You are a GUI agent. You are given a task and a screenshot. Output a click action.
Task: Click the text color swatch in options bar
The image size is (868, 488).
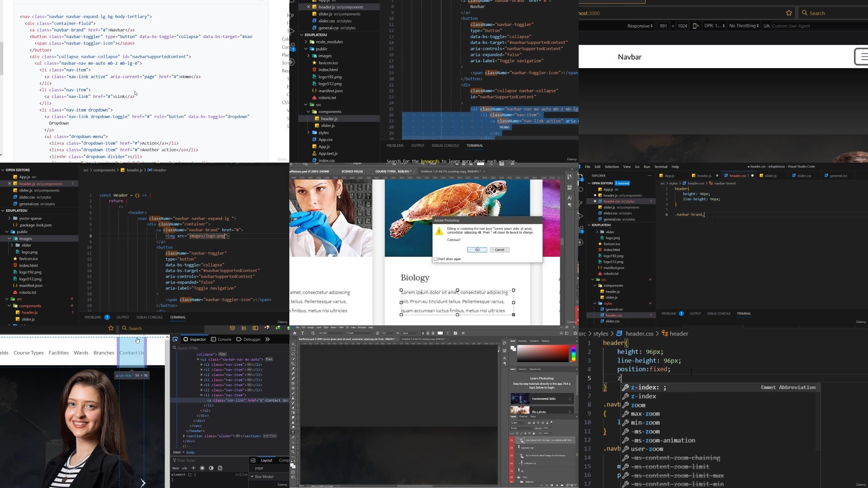coord(440,333)
